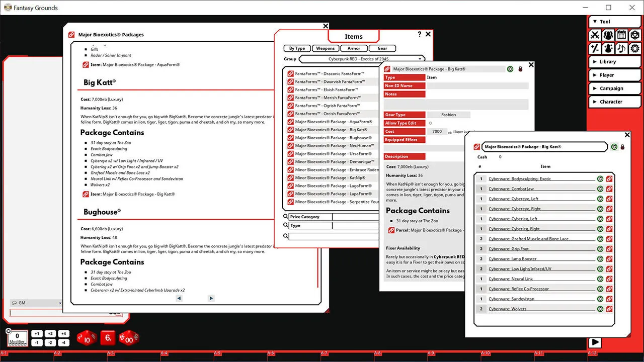Click the +1 modifier button

tap(37, 334)
